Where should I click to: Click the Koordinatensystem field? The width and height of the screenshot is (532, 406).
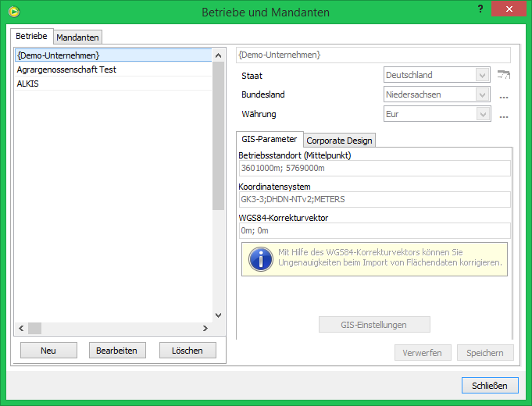373,200
